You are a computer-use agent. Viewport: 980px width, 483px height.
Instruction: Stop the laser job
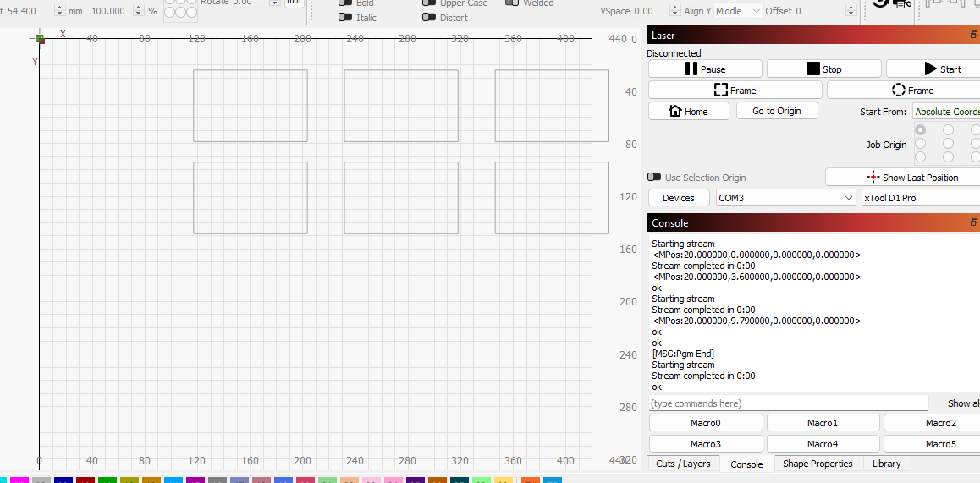pos(823,69)
